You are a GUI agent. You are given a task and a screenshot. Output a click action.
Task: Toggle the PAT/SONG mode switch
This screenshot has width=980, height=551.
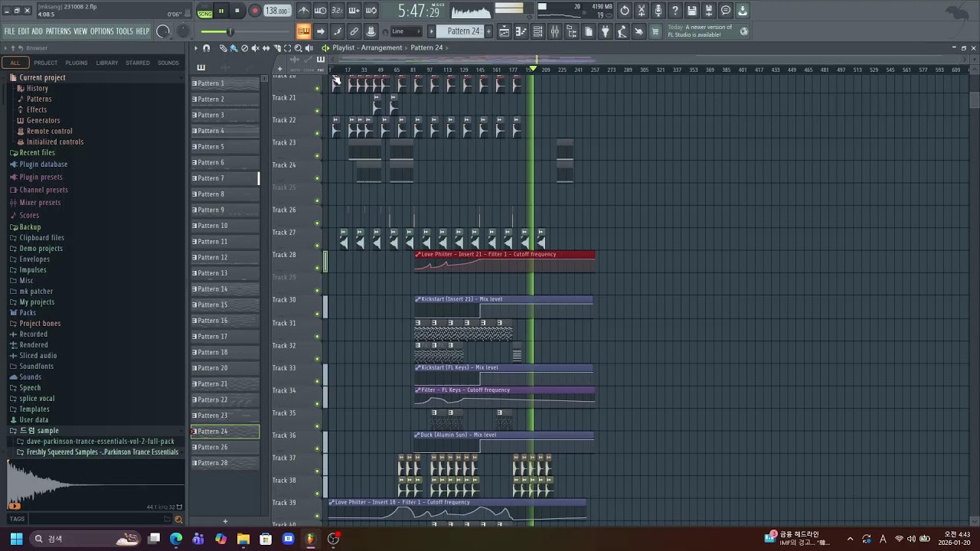(x=204, y=11)
